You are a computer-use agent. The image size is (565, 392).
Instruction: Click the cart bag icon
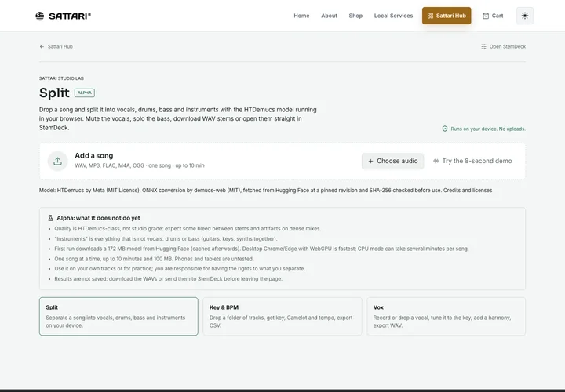[486, 16]
